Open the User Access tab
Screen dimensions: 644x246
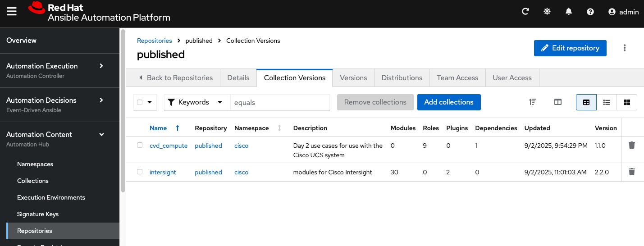(512, 77)
